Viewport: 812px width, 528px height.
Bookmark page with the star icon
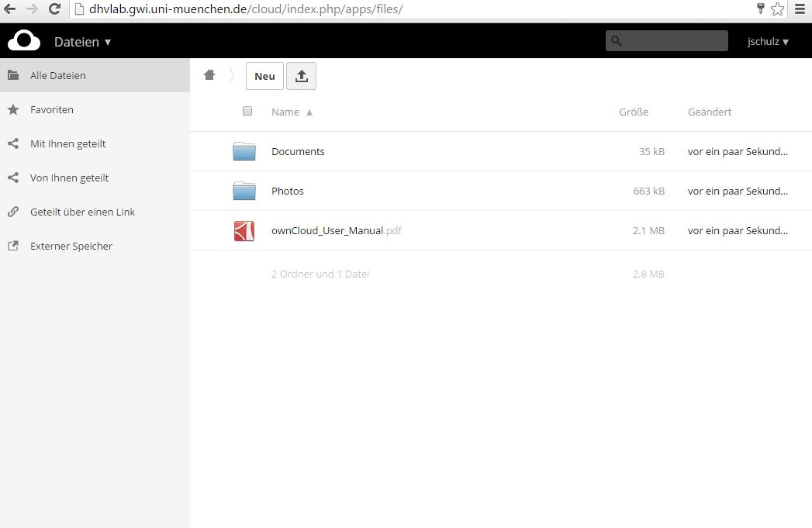coord(778,9)
